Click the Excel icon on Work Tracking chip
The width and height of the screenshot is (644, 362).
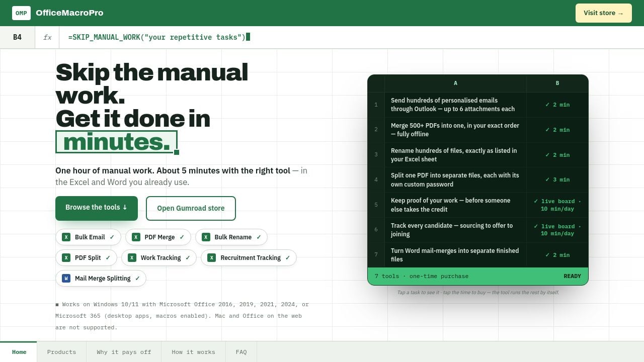(x=132, y=258)
